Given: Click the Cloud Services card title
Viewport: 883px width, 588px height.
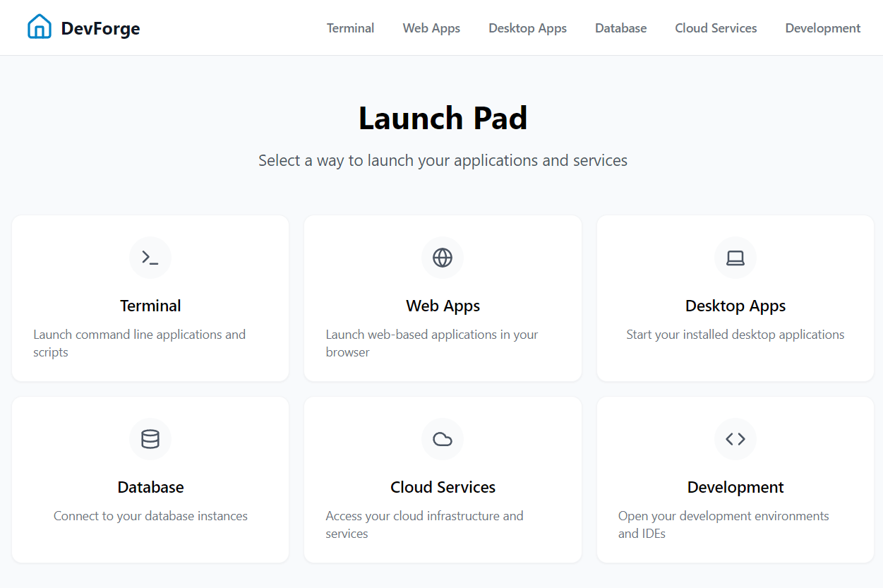Looking at the screenshot, I should click(x=443, y=487).
